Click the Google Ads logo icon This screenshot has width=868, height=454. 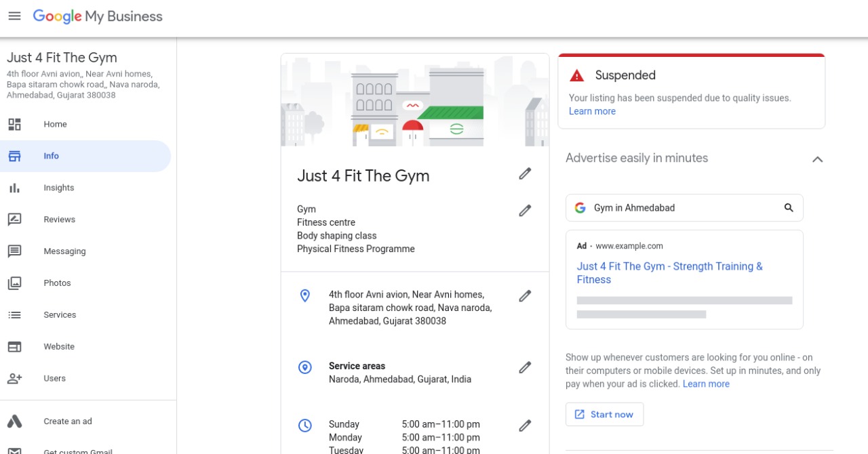coord(14,421)
